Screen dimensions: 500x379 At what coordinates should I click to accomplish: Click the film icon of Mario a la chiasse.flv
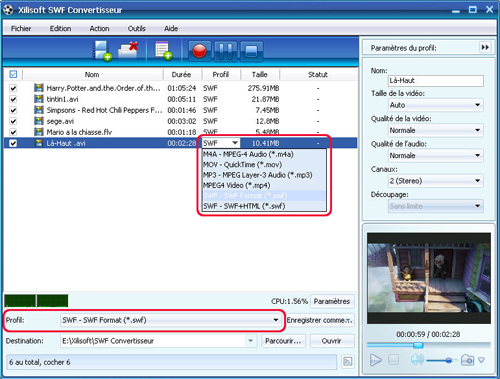[39, 132]
